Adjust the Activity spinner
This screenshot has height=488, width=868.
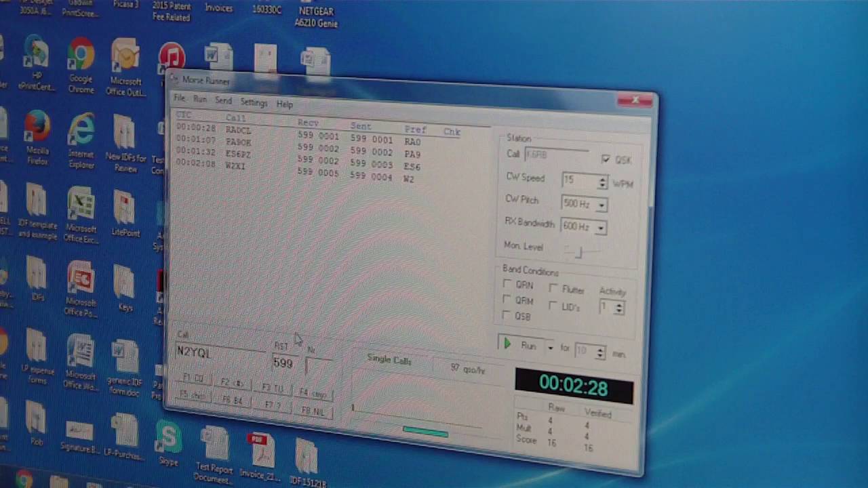click(618, 308)
